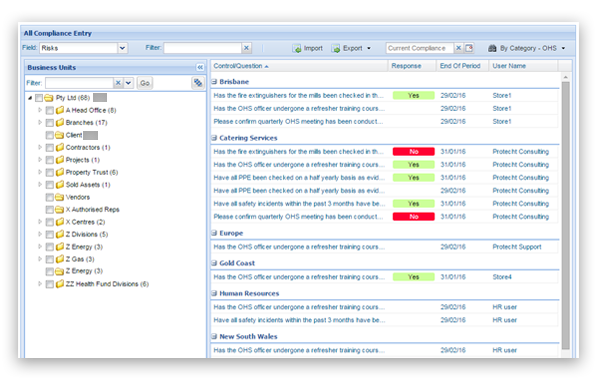
Task: Click the Export icon in toolbar
Action: click(336, 49)
